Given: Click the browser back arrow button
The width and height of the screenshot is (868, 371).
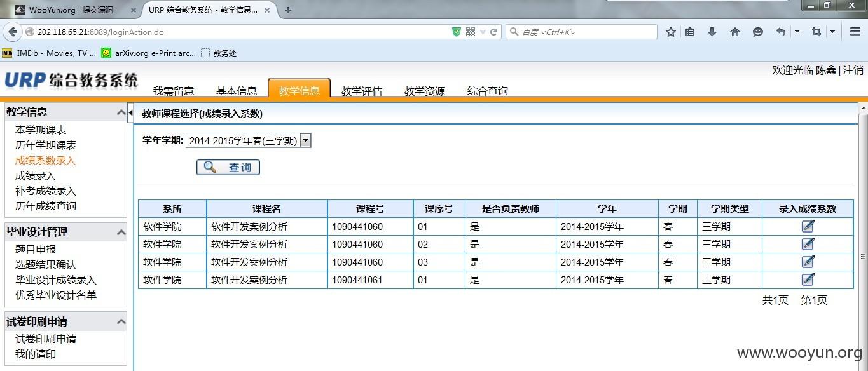Looking at the screenshot, I should tap(12, 32).
